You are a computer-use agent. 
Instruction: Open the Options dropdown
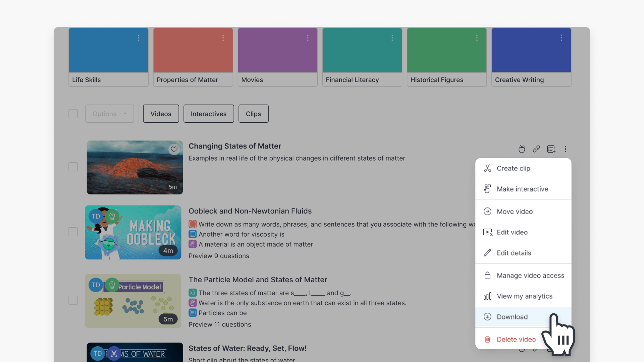coord(110,114)
